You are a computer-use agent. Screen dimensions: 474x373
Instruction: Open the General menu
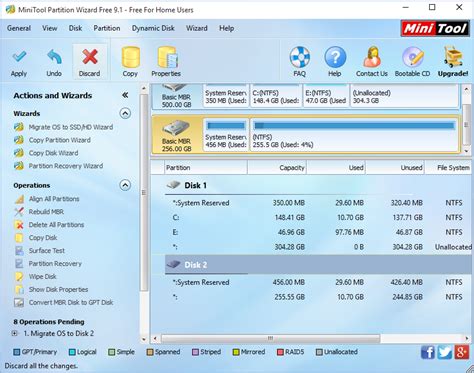tap(19, 28)
